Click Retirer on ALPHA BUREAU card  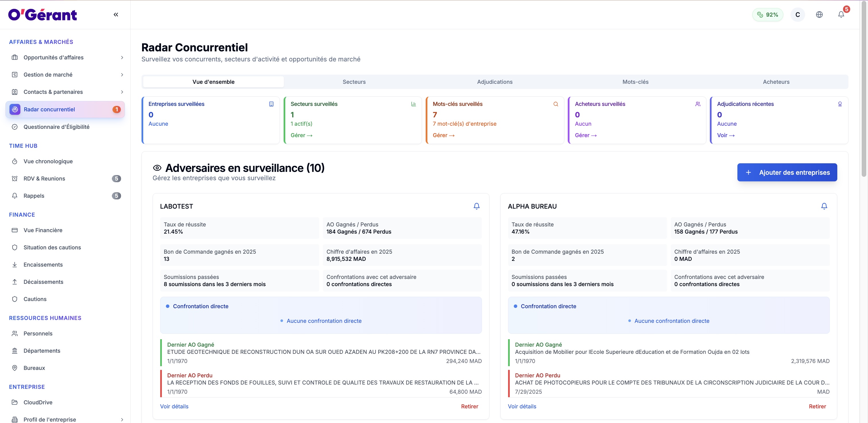coord(817,406)
